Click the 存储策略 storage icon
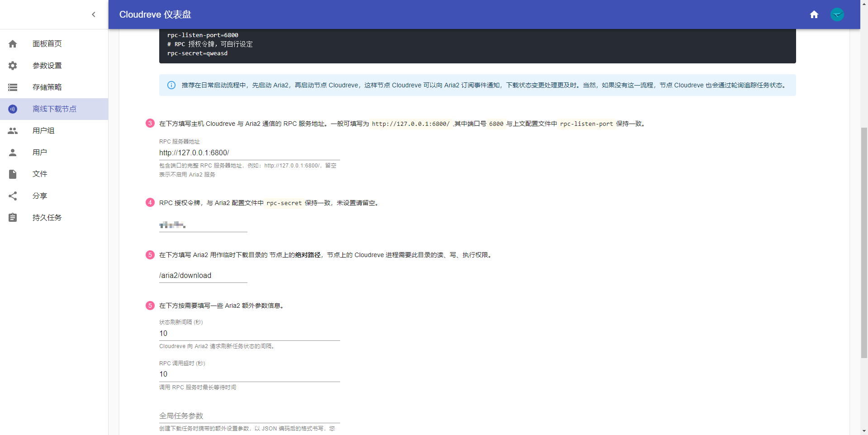This screenshot has width=868, height=435. (13, 87)
